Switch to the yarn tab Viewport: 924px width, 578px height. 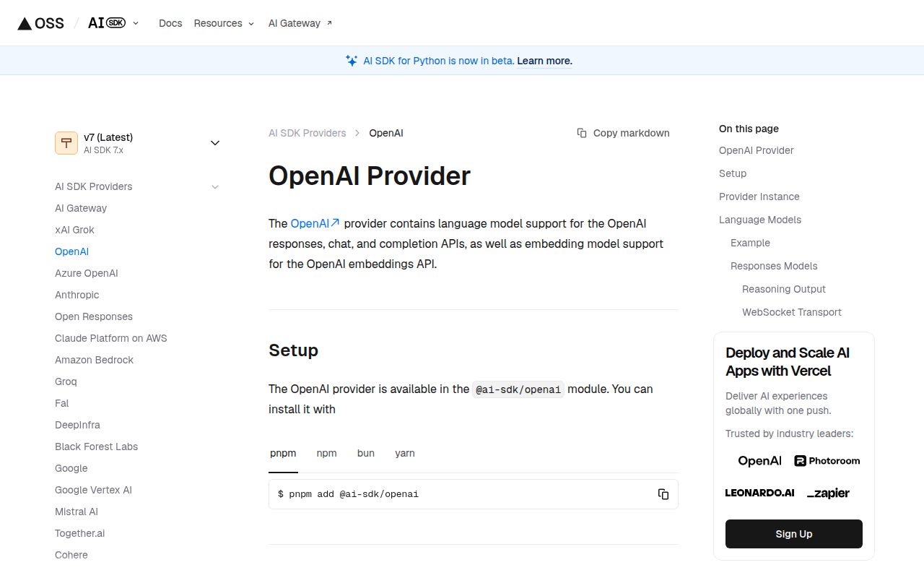(x=405, y=453)
